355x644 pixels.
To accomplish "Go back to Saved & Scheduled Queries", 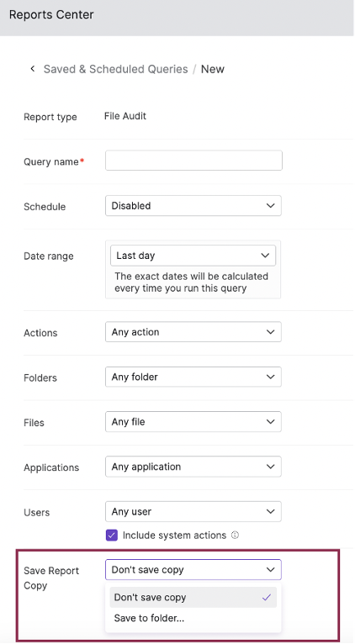I will (x=116, y=69).
